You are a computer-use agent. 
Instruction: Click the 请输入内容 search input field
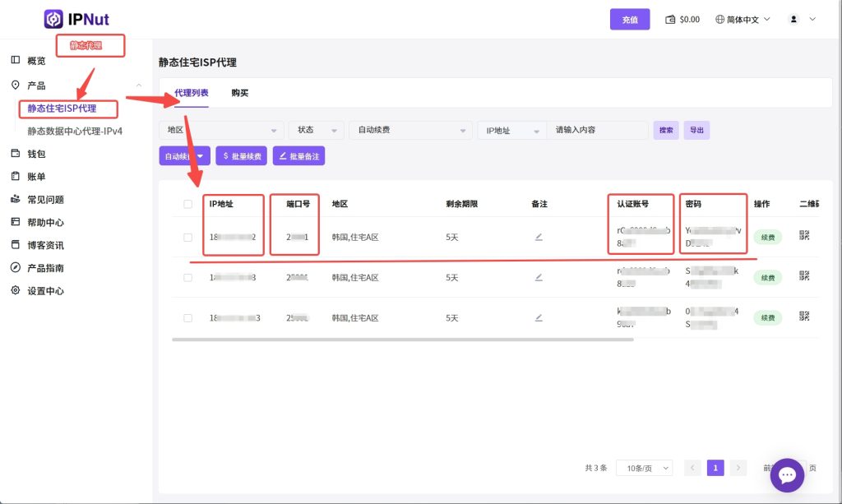599,130
